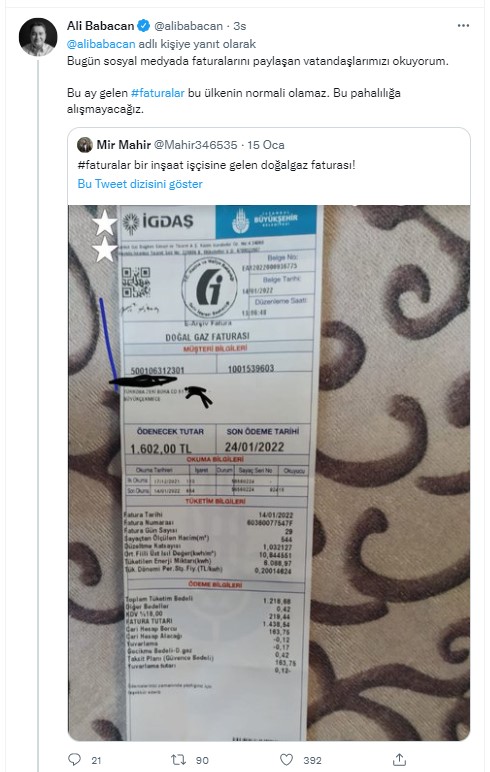The image size is (490, 772).
Task: Click the retweet count 90
Action: point(202,760)
